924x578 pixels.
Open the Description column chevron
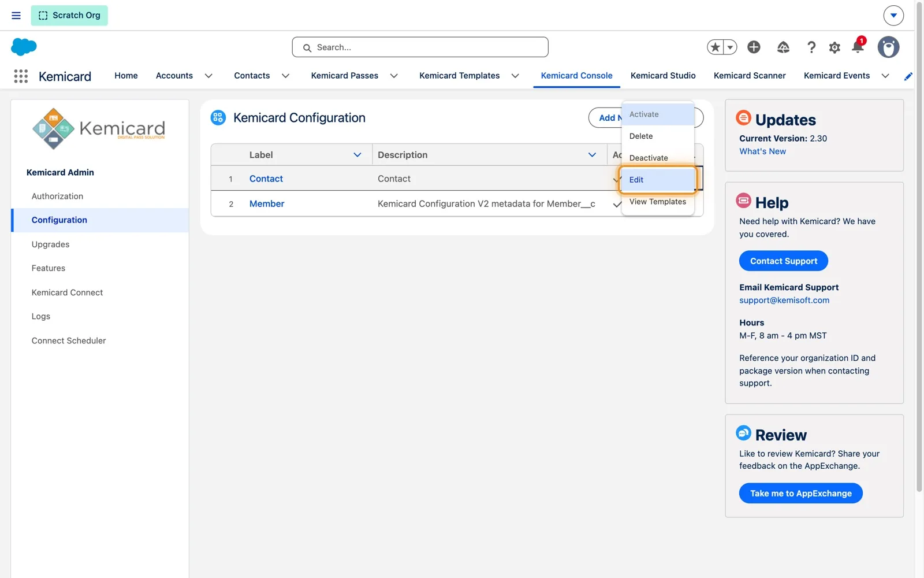click(x=592, y=155)
